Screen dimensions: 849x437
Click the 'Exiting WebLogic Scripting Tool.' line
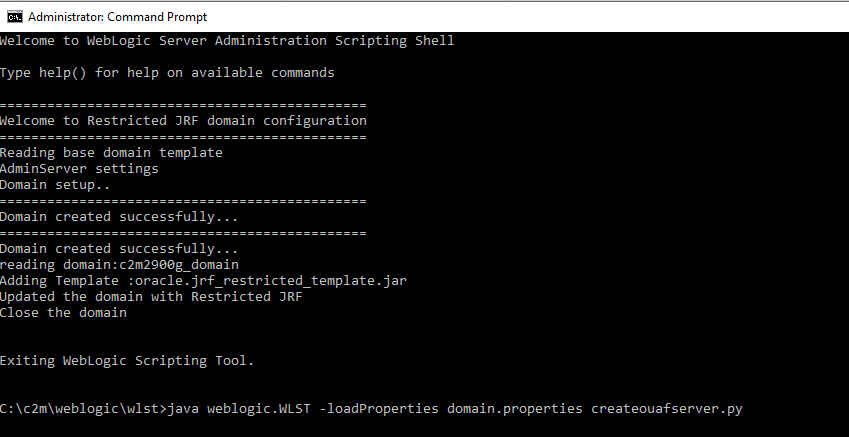(127, 361)
